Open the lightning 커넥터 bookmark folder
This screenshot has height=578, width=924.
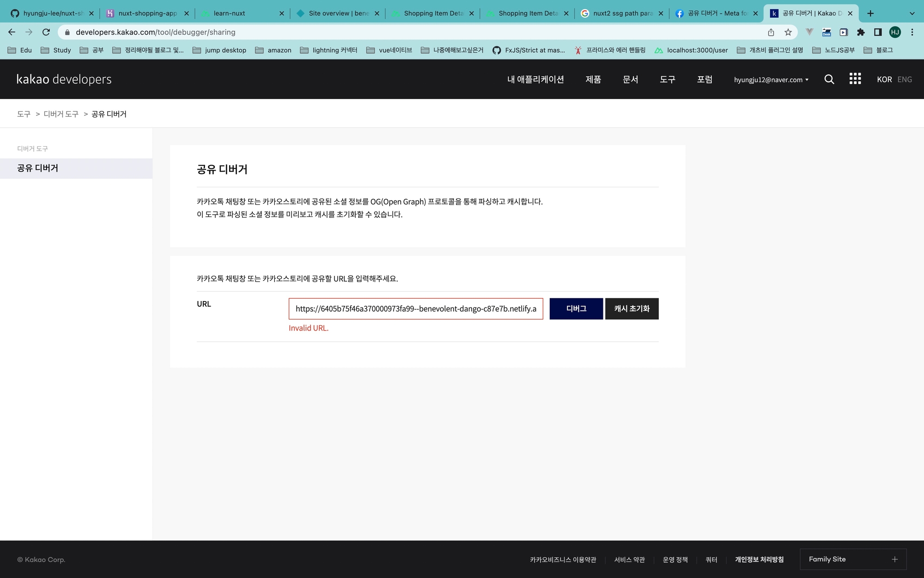328,50
